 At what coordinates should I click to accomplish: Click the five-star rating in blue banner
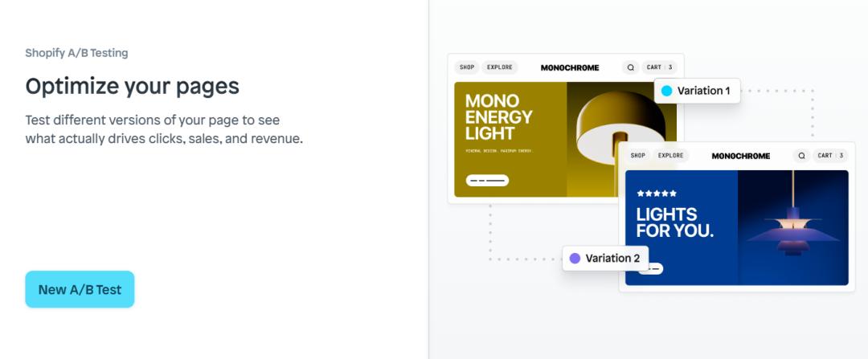657,194
